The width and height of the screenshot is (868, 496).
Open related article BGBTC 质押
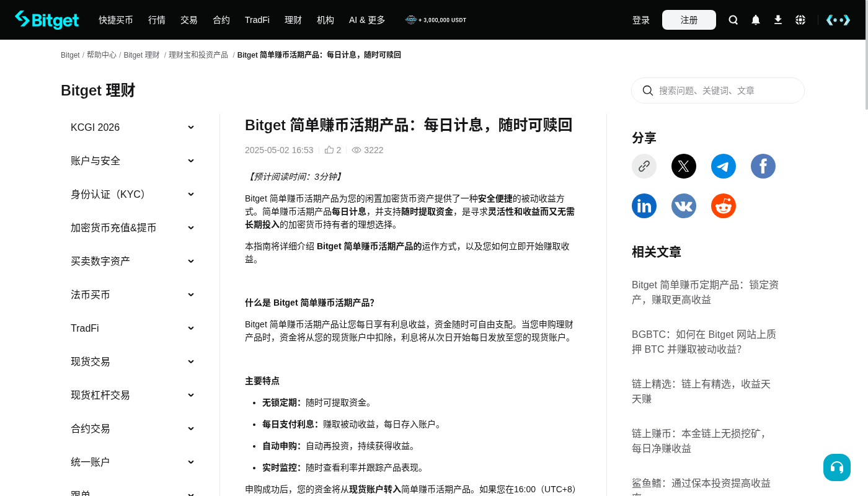(704, 342)
